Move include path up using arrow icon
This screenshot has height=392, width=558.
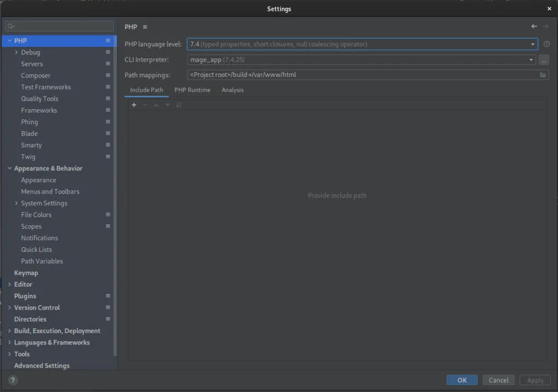156,105
